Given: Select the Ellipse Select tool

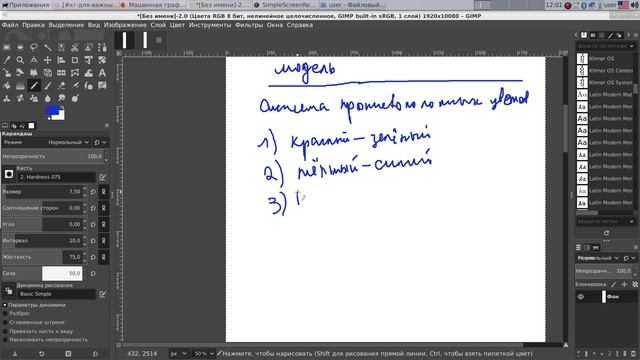Looking at the screenshot, I should coord(20,47).
